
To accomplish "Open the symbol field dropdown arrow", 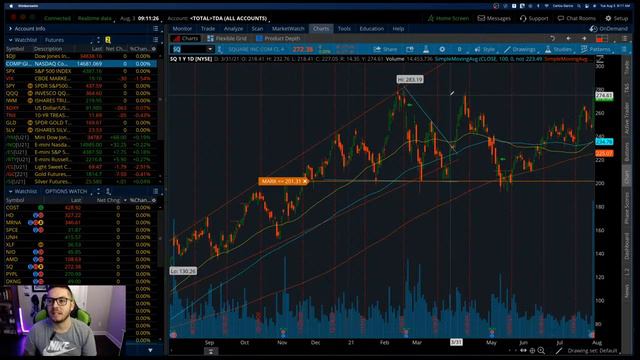I will pos(210,49).
